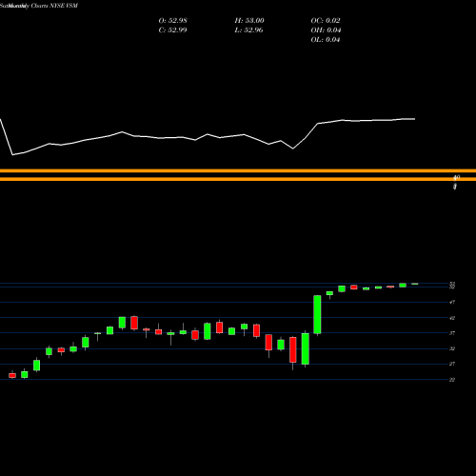
Task: Click the 22 price axis label
Action: point(452,380)
